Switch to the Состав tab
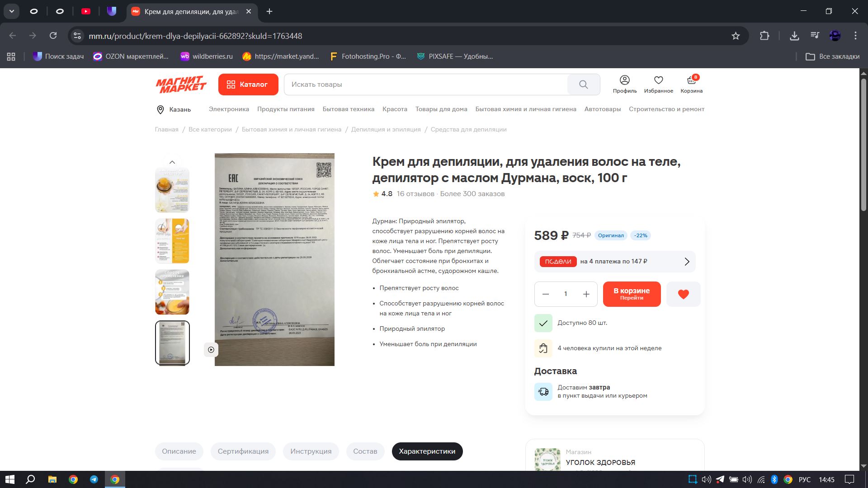Image resolution: width=868 pixels, height=488 pixels. click(365, 451)
